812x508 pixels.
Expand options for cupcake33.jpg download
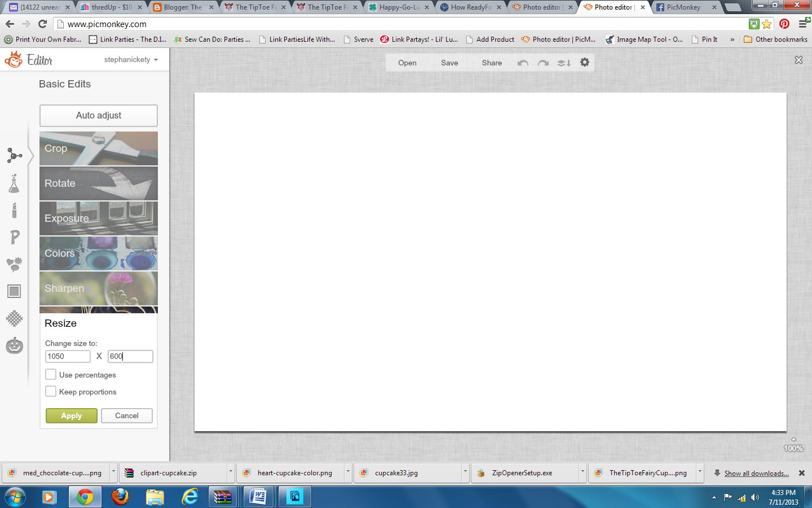coord(465,472)
